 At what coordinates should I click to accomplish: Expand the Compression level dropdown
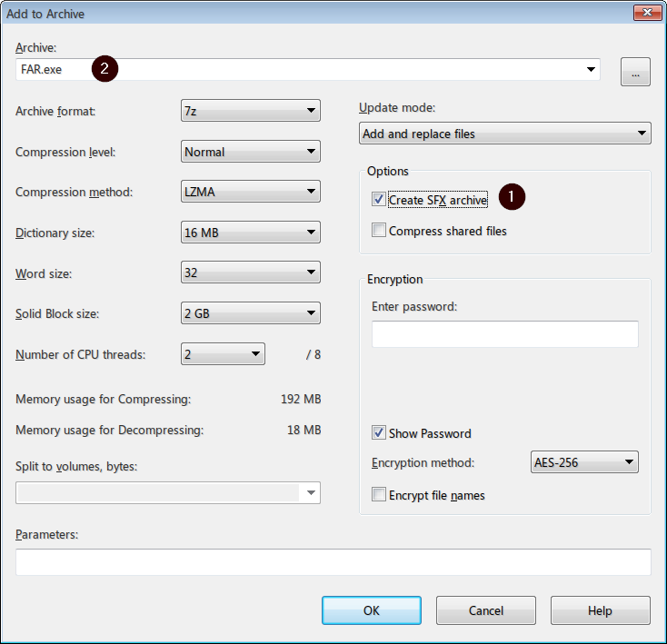click(251, 152)
